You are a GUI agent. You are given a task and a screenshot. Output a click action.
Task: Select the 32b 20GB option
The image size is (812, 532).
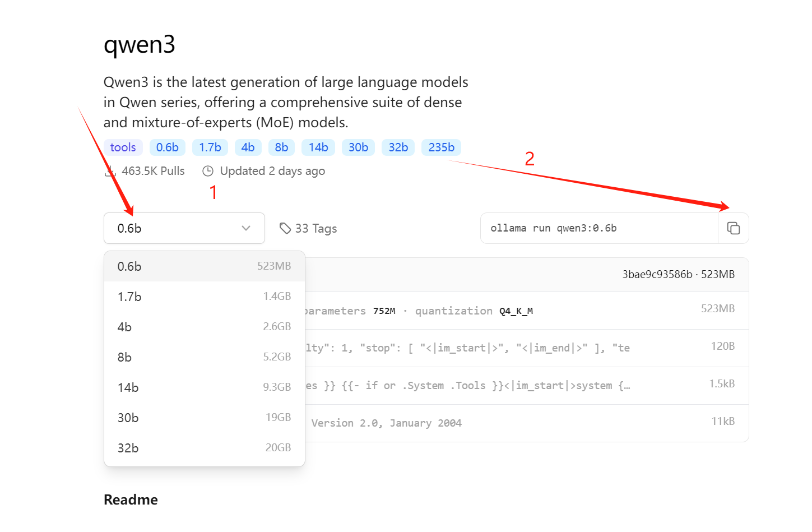[205, 448]
